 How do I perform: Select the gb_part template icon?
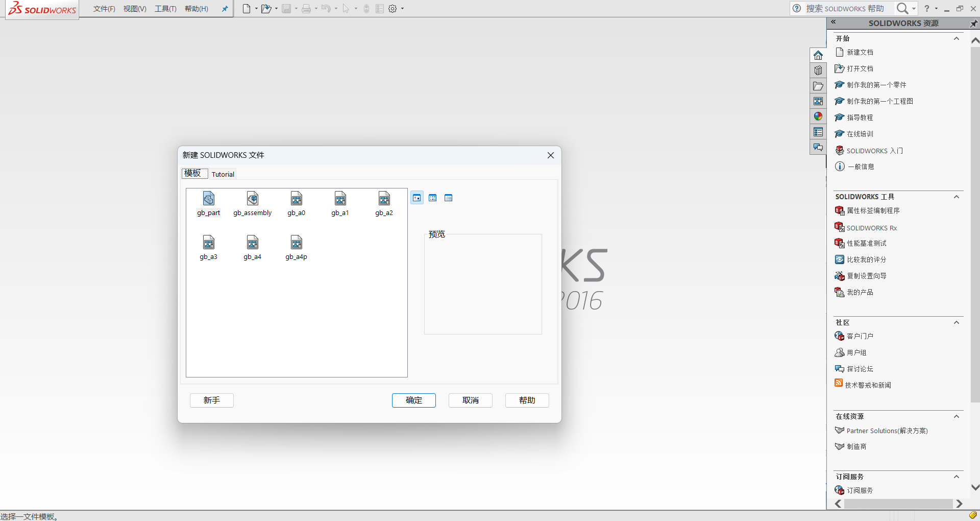pos(209,204)
